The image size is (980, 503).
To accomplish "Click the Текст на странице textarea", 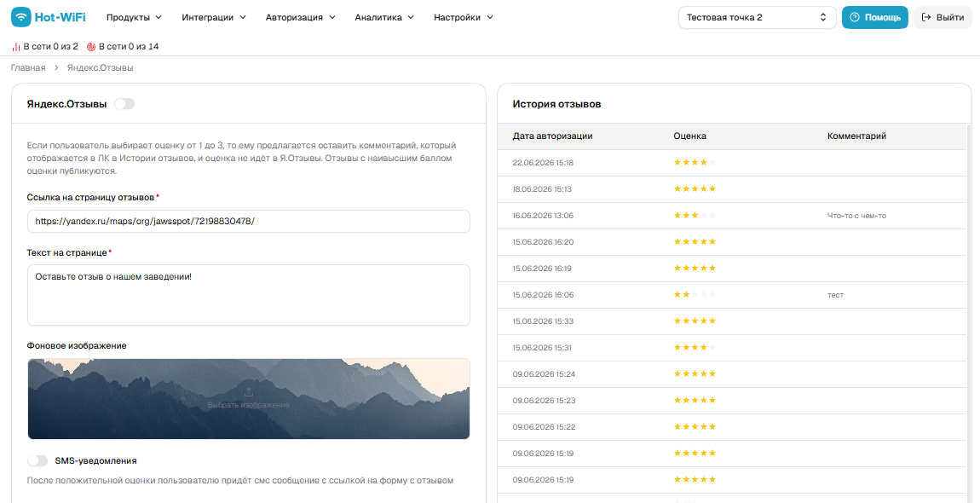I will tap(249, 295).
